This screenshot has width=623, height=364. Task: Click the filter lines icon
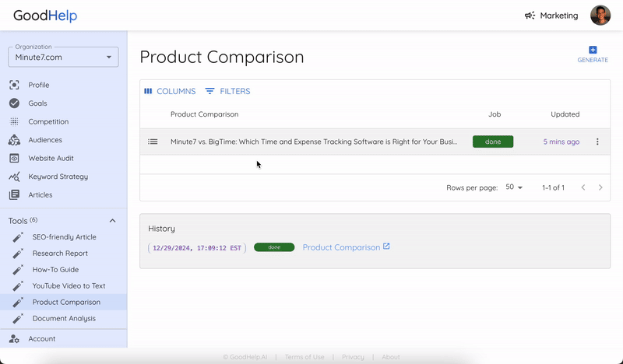click(209, 91)
